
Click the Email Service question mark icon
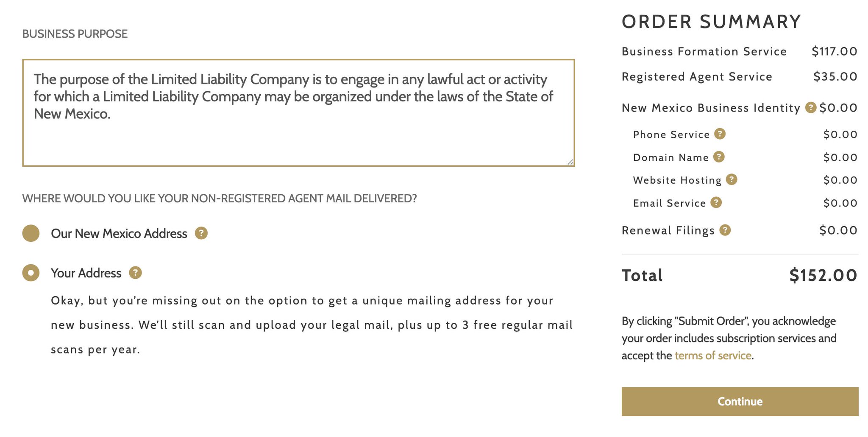point(716,202)
